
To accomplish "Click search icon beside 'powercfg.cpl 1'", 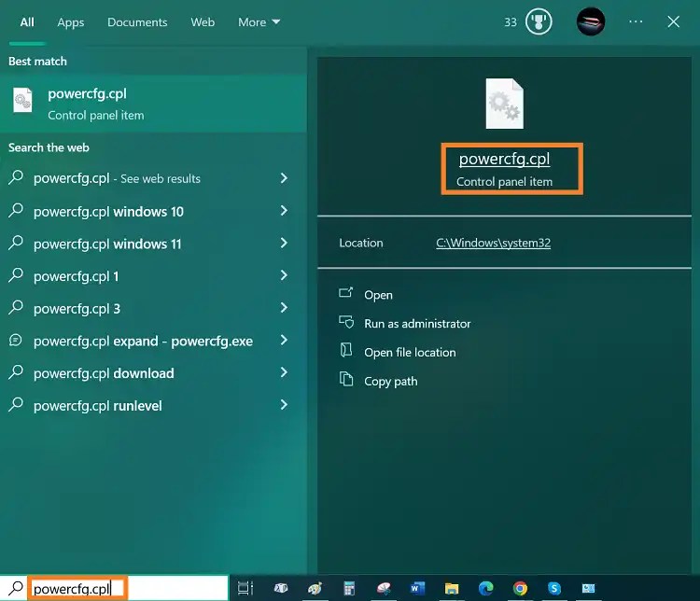I will (16, 275).
